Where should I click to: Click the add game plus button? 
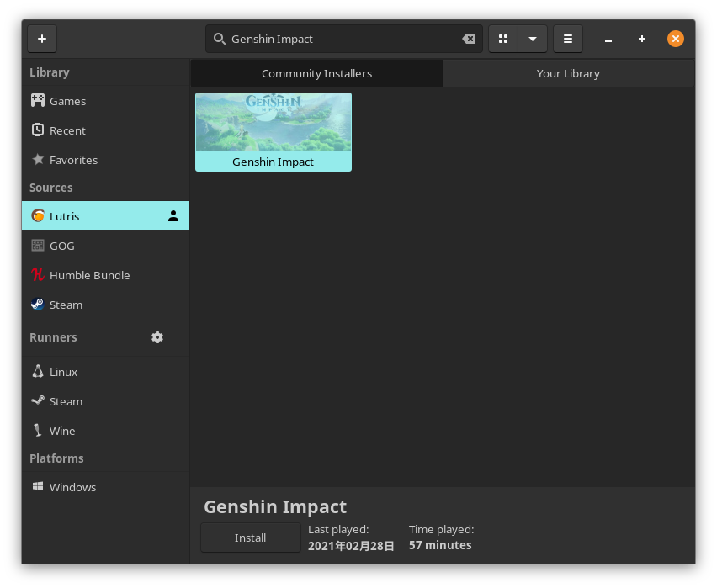coord(42,39)
